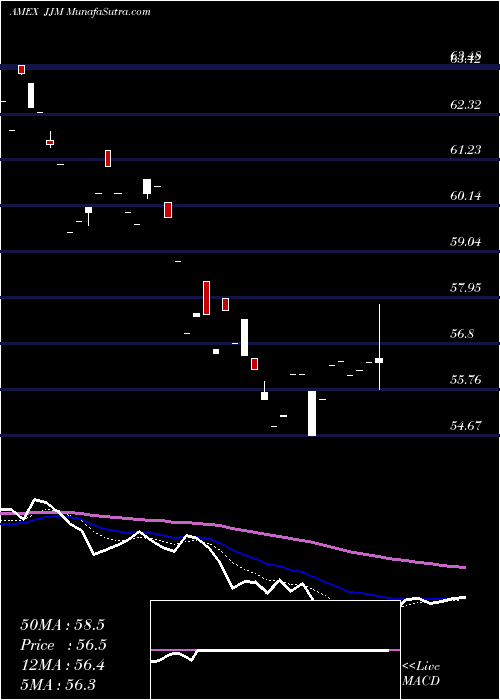Click the 61.23 price level label
The width and height of the screenshot is (500, 700).
(466, 150)
